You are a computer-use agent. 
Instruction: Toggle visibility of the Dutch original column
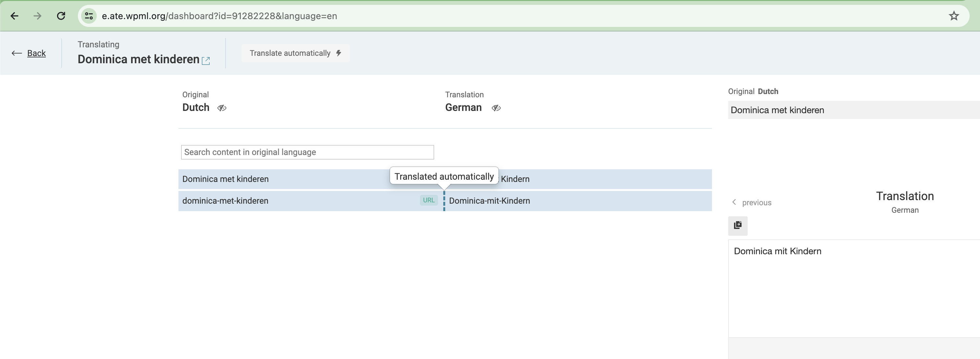(x=222, y=108)
